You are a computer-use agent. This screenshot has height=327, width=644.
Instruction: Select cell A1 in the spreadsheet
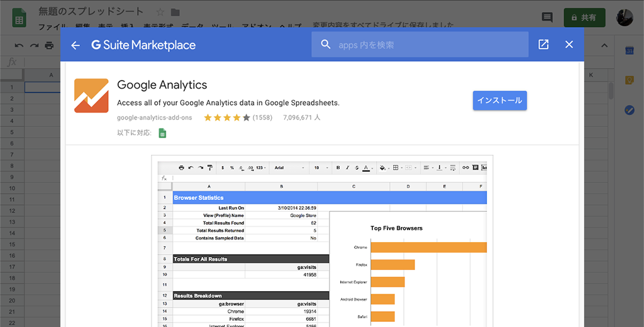click(x=43, y=87)
